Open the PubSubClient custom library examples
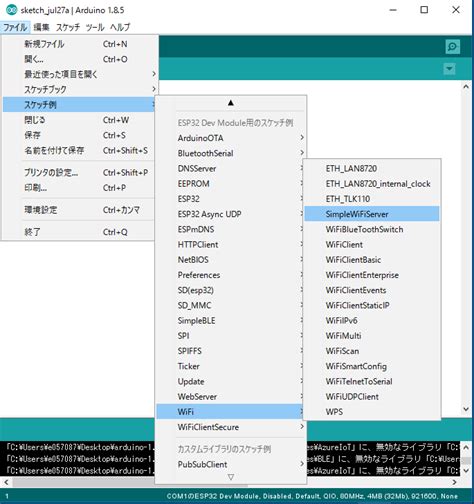 pyautogui.click(x=231, y=464)
